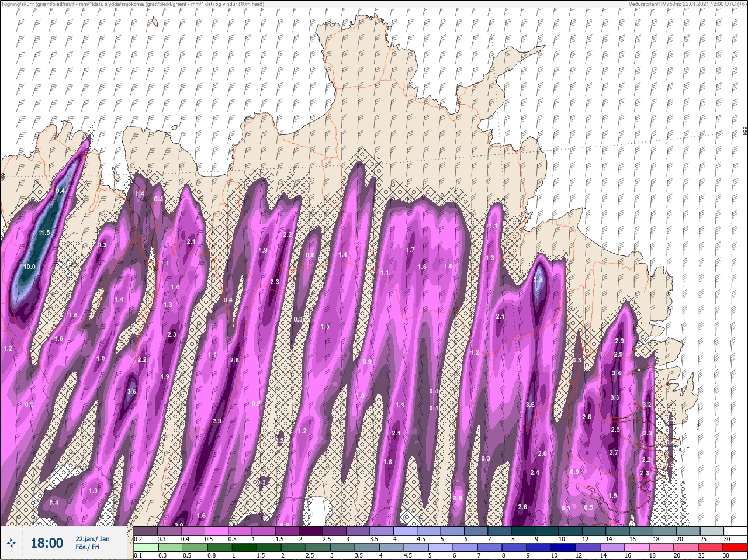The height and width of the screenshot is (560, 748).
Task: Click the 10.0 precipitation value on map
Action: pyautogui.click(x=29, y=267)
